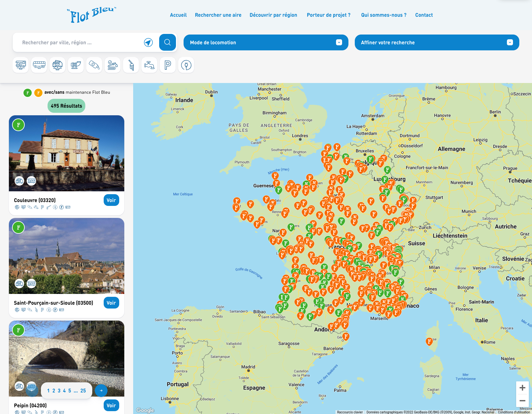
Task: Zoom out the map with minus button
Action: (522, 401)
